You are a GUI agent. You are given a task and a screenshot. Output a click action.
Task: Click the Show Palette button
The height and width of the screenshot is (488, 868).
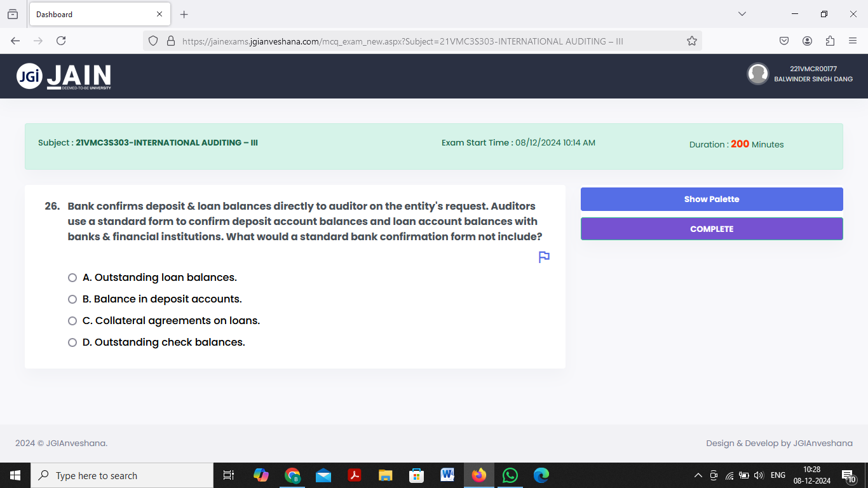pos(712,199)
